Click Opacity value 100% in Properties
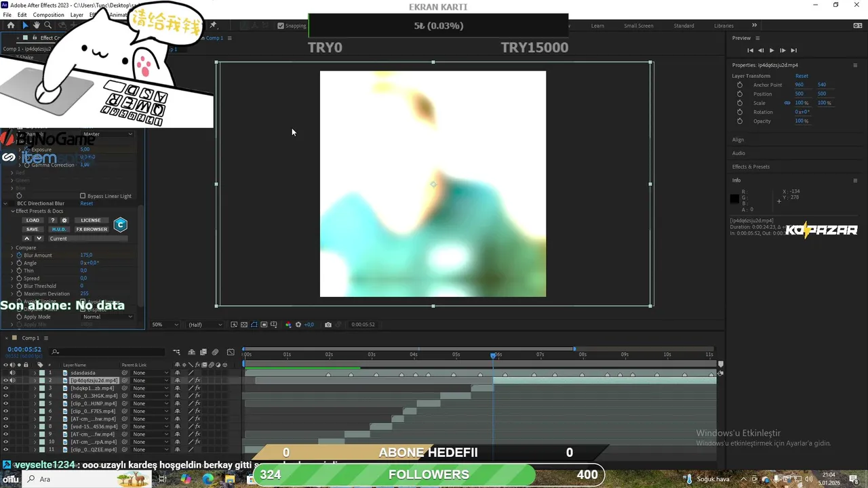This screenshot has height=488, width=868. 802,121
